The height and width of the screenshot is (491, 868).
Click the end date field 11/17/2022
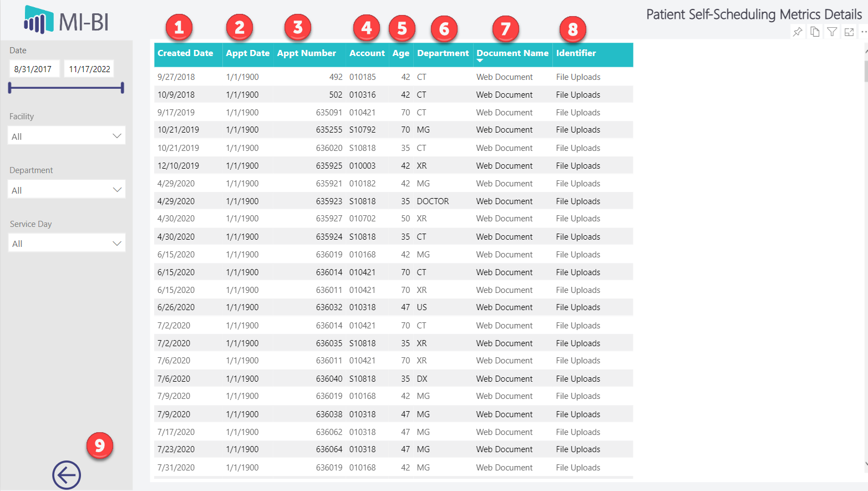(89, 69)
